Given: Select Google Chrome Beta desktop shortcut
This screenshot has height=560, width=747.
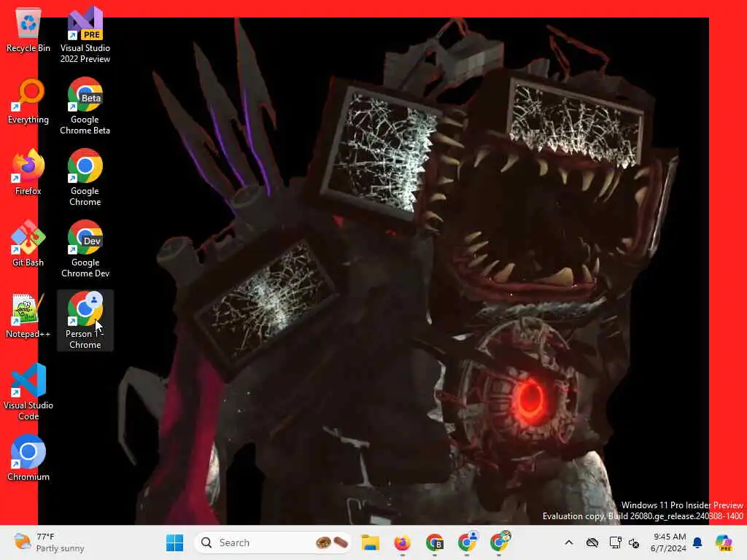Looking at the screenshot, I should (x=85, y=106).
